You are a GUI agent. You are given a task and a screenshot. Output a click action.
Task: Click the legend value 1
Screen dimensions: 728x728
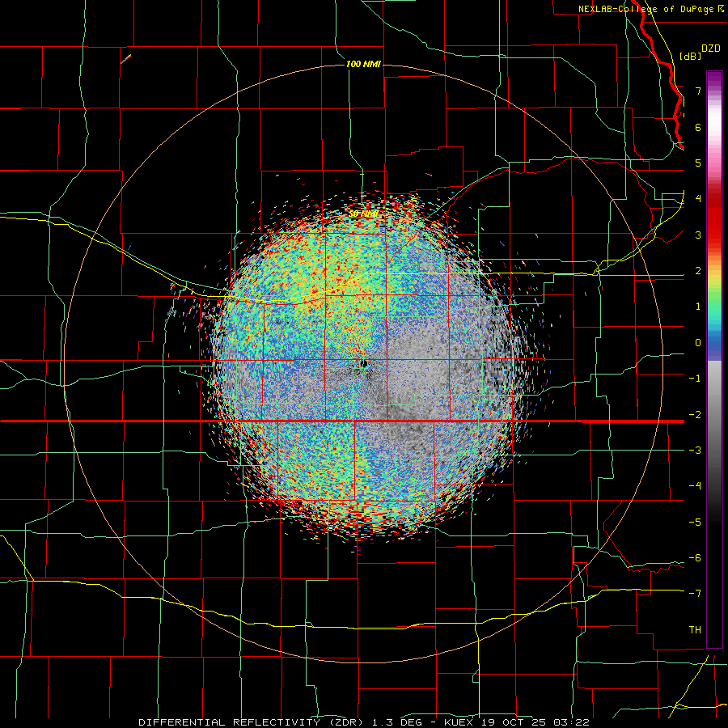(x=698, y=307)
